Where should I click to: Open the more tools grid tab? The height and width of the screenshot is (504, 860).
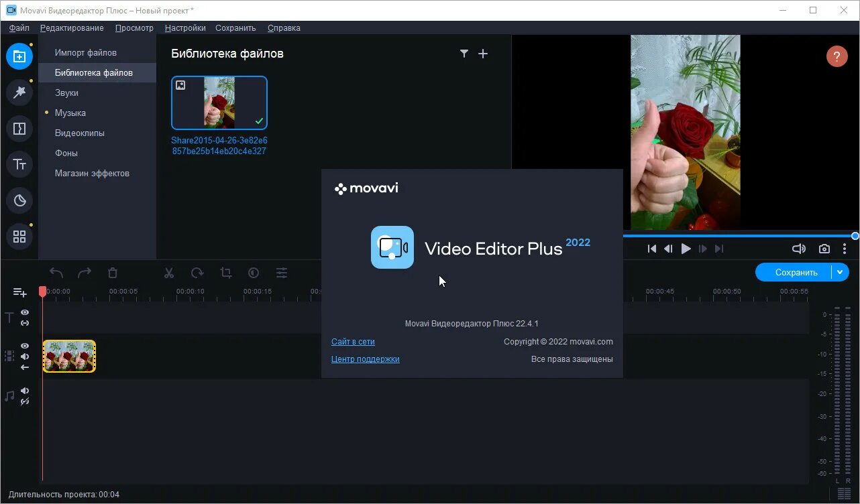[x=19, y=237]
